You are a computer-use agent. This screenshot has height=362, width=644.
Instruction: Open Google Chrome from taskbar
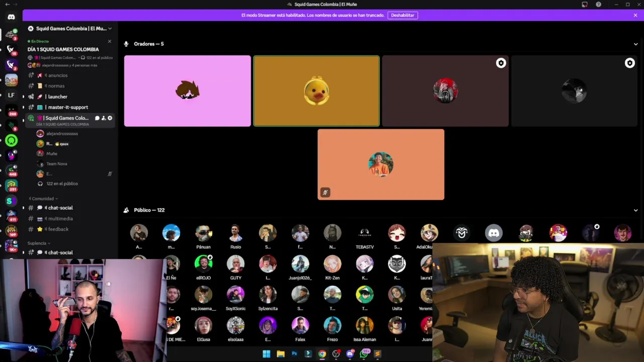pyautogui.click(x=322, y=354)
